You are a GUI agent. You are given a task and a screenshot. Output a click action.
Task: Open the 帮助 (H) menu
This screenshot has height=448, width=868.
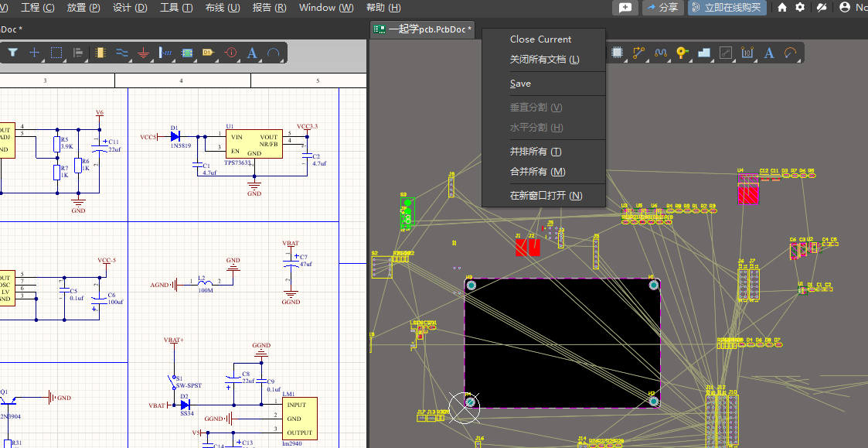pos(383,7)
